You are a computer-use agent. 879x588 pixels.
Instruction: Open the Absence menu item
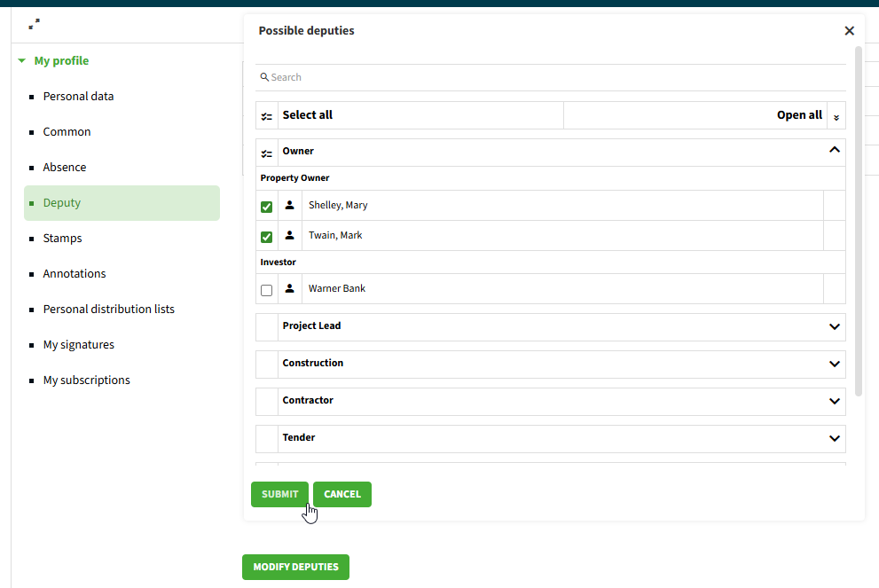65,168
